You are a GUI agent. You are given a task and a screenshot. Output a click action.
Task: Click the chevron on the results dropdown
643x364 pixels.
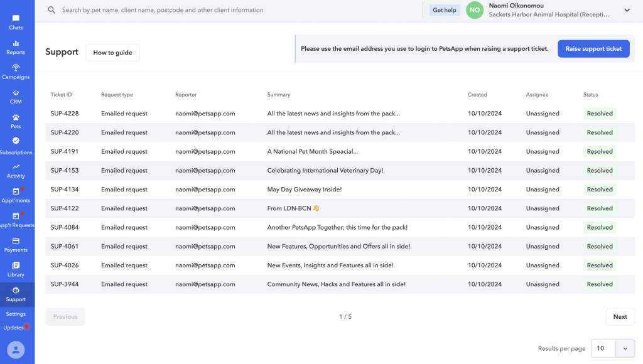click(x=625, y=348)
